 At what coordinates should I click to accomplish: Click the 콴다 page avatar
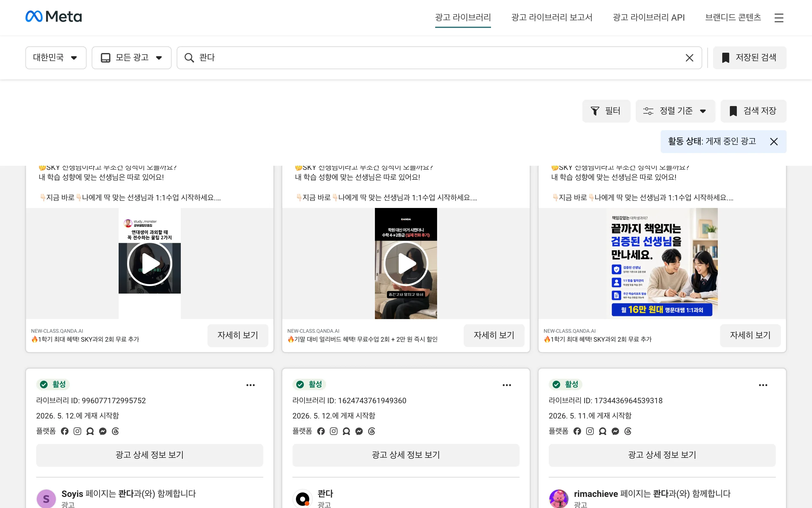point(302,498)
